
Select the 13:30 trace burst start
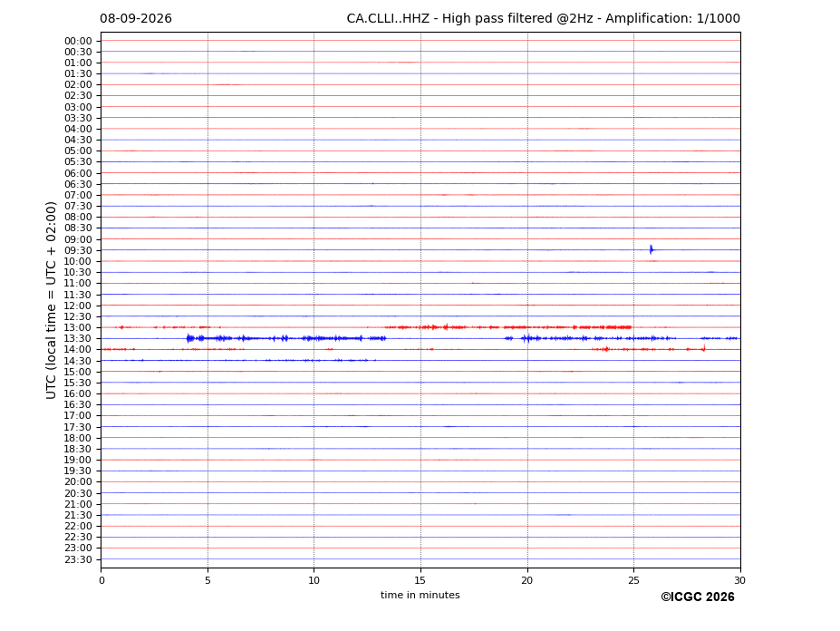(188, 338)
